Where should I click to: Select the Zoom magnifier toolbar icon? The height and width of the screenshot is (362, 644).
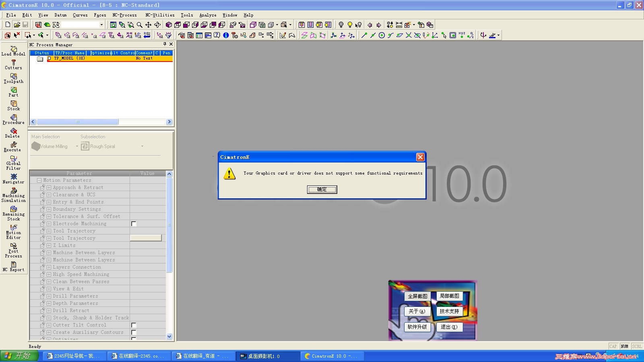139,25
